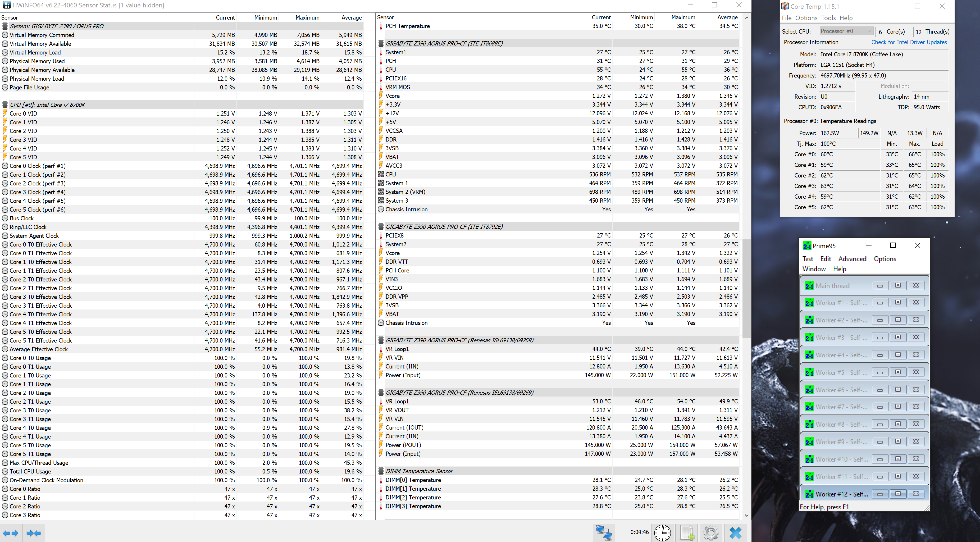Select DIMM Temperature Sensor group row
The height and width of the screenshot is (542, 980).
coord(558,471)
